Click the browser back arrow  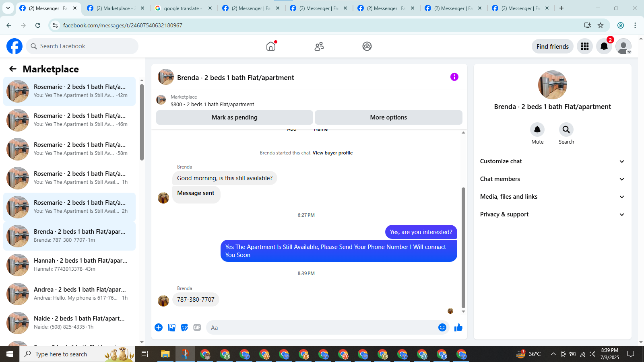tap(9, 25)
